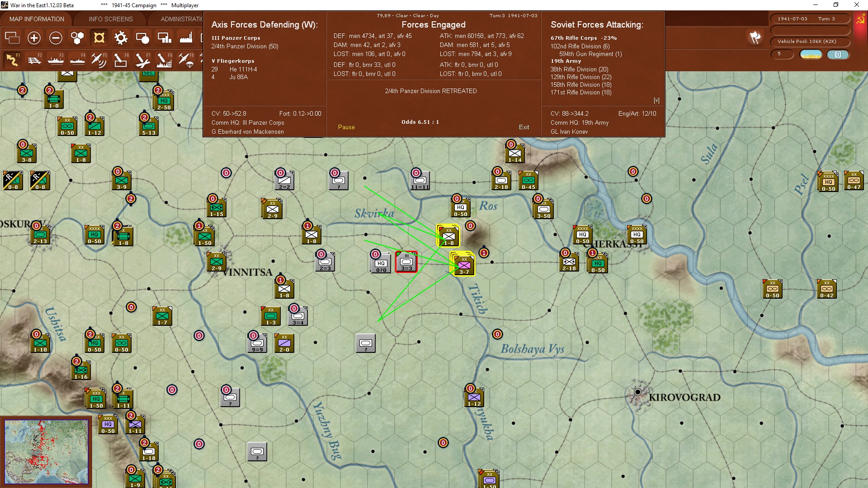Viewport: 868px width, 488px height.
Task: Expand the III Panzer Corps entry
Action: point(236,38)
